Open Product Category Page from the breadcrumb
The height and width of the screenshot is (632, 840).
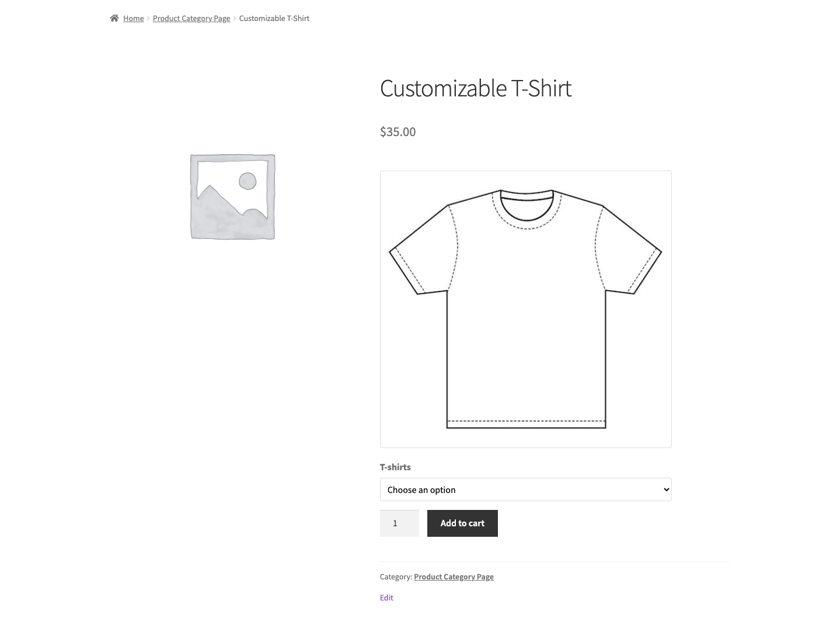[191, 18]
